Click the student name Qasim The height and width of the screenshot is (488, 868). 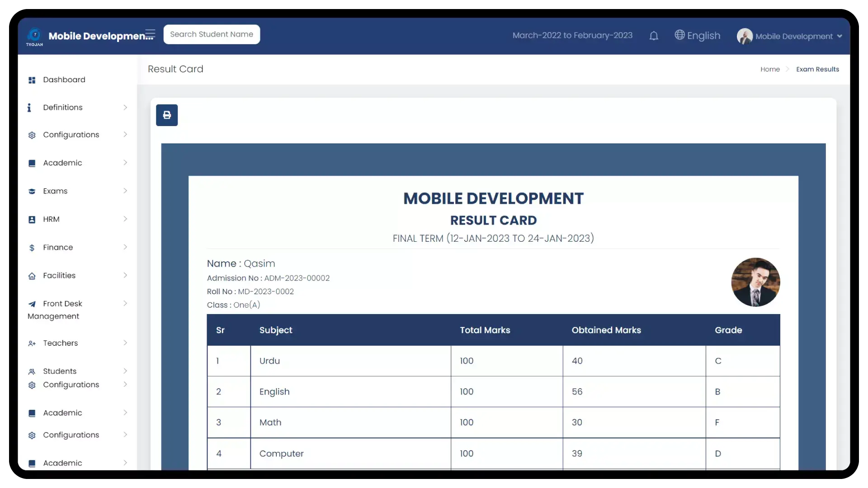tap(259, 263)
